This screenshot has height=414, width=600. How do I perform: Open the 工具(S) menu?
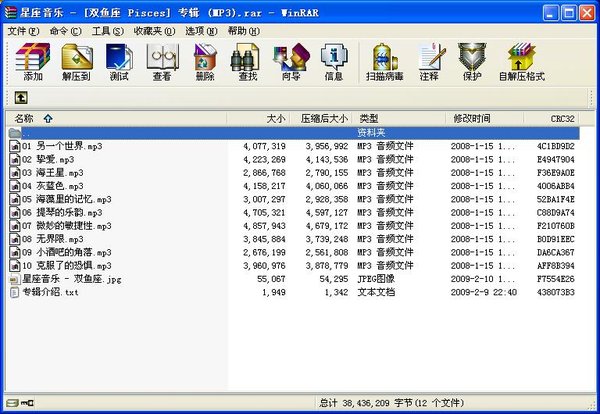tap(108, 31)
